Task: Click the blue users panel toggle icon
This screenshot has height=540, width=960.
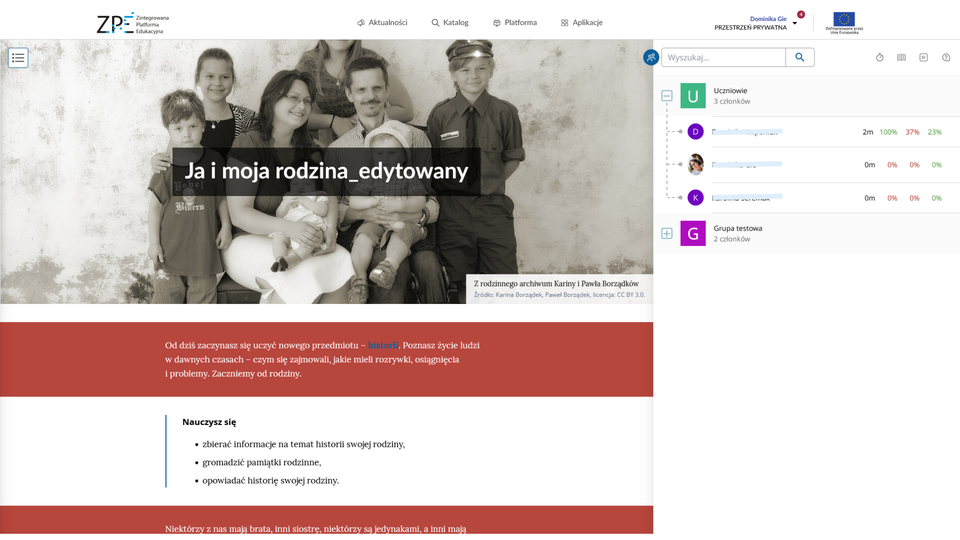Action: [x=651, y=58]
